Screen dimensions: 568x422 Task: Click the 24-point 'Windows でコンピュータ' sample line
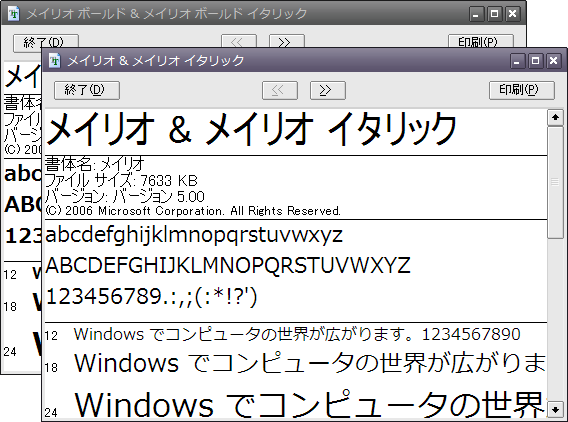click(x=310, y=404)
